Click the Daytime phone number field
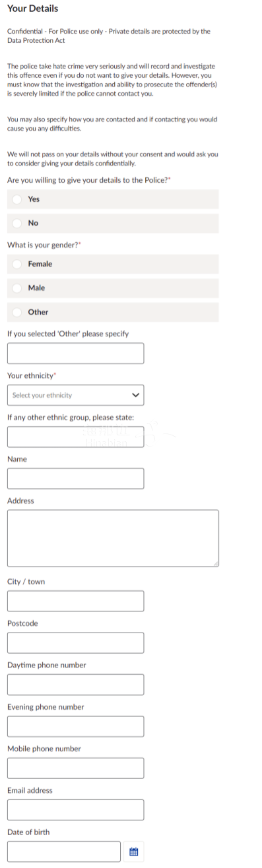262x868 pixels. (75, 685)
